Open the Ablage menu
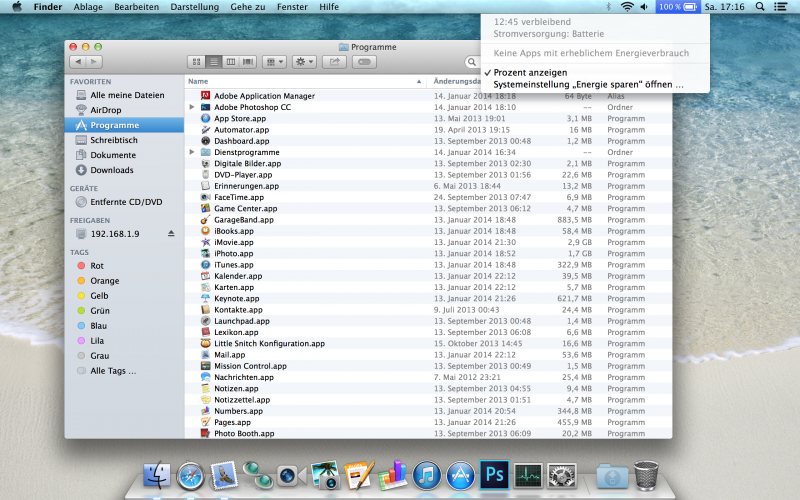 click(88, 7)
